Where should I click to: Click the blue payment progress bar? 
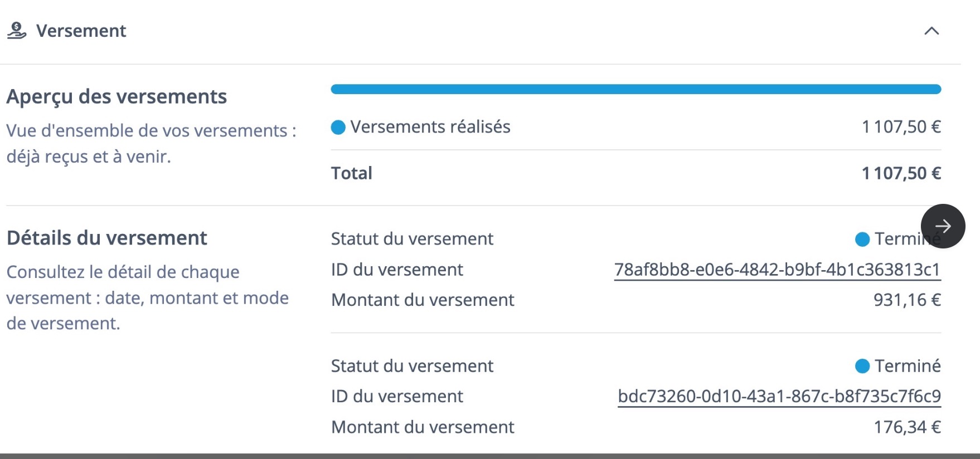635,88
